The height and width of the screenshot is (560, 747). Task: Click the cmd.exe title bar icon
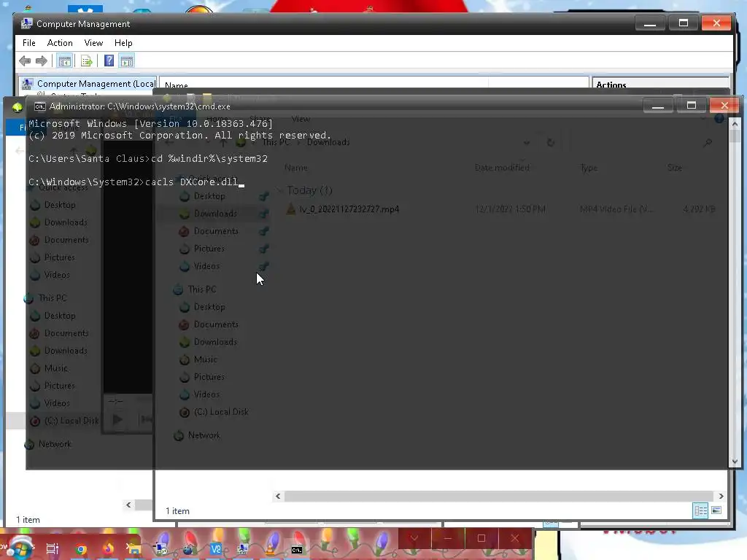(40, 106)
